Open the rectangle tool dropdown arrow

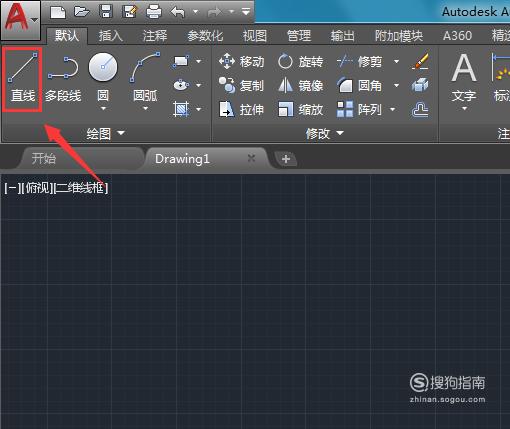199,61
